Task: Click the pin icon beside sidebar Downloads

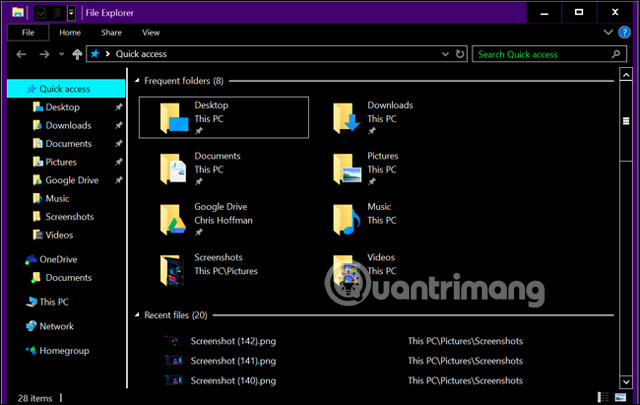Action: (x=118, y=125)
